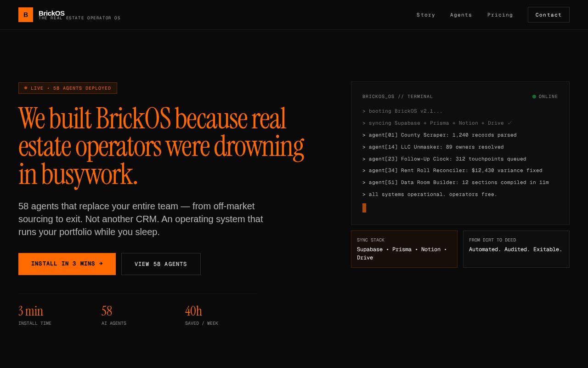Click the "58 agents that replace" subheading paragraph
Image resolution: width=588 pixels, height=368 pixels.
(x=141, y=219)
